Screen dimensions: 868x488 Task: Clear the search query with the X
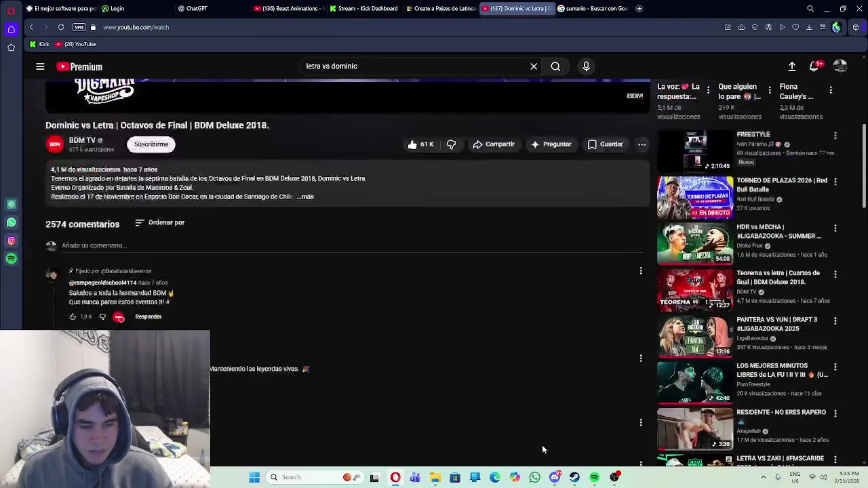point(534,66)
